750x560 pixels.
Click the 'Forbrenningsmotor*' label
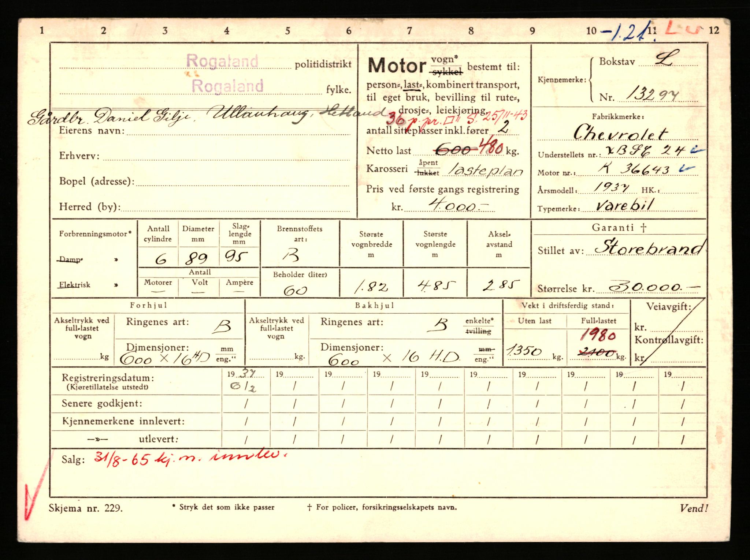95,234
